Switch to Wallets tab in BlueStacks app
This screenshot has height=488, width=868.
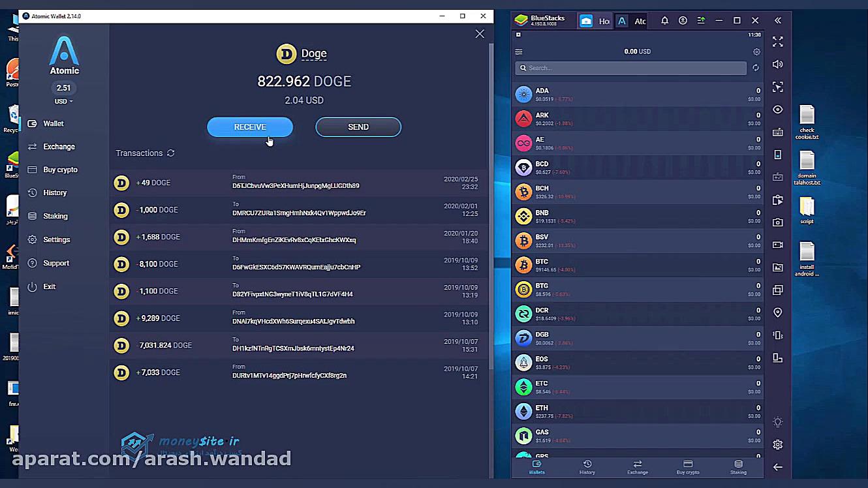[x=536, y=467]
